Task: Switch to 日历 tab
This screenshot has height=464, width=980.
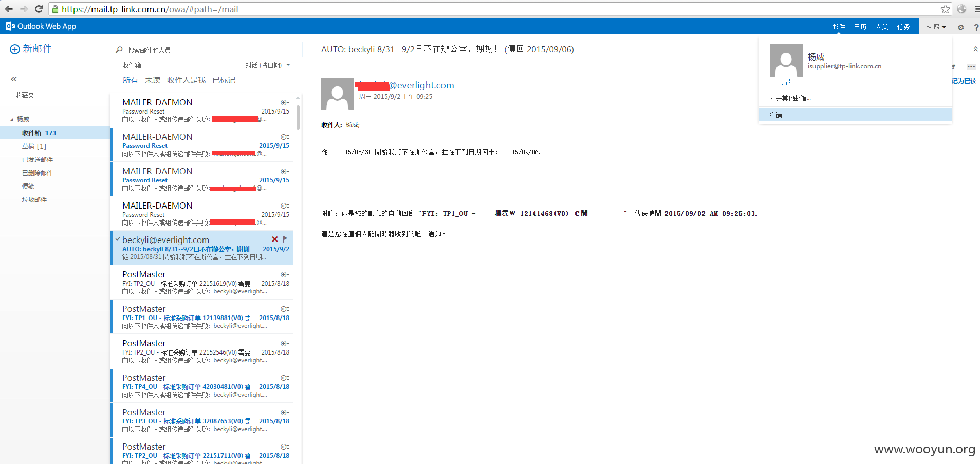Action: [x=860, y=27]
